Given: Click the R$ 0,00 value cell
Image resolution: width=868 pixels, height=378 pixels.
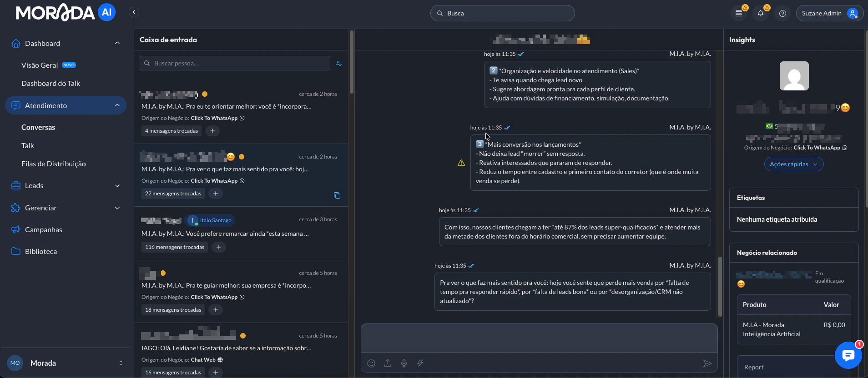Looking at the screenshot, I should (834, 325).
